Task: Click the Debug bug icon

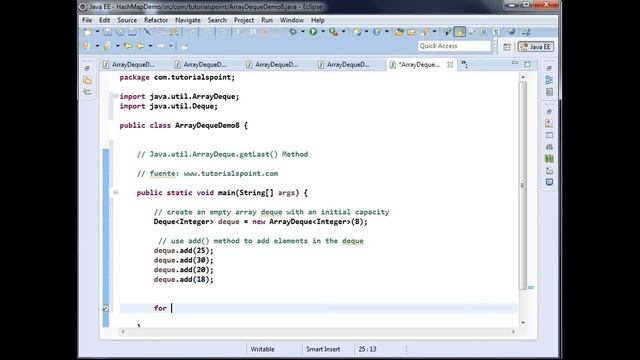Action: [x=293, y=31]
